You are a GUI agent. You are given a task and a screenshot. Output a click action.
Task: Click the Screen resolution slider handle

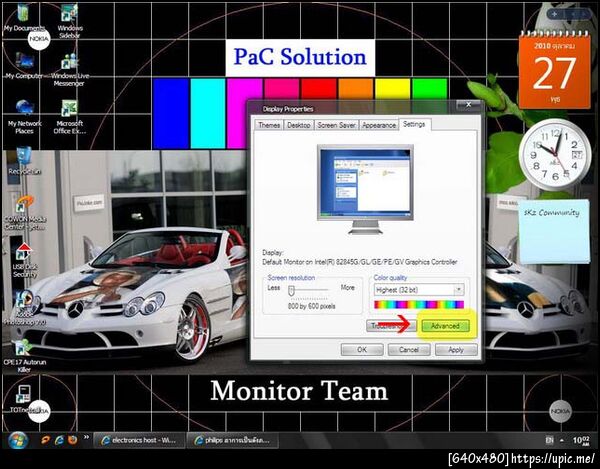coord(291,290)
